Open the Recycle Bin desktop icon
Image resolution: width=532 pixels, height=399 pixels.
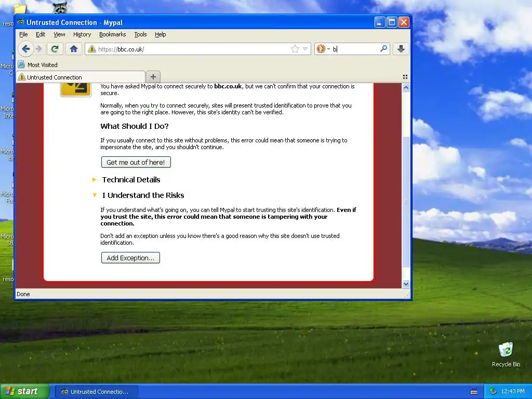click(x=506, y=354)
